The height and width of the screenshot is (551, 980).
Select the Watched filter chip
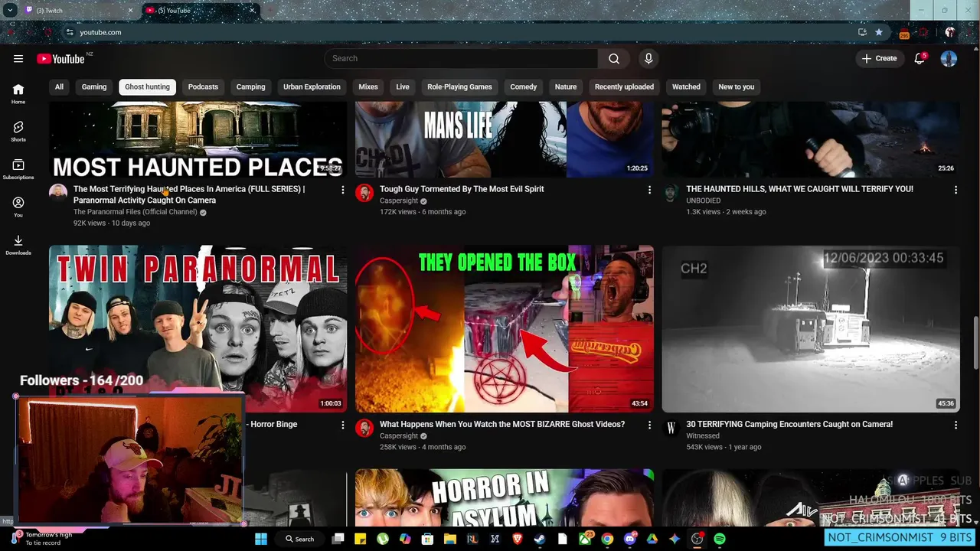click(686, 86)
